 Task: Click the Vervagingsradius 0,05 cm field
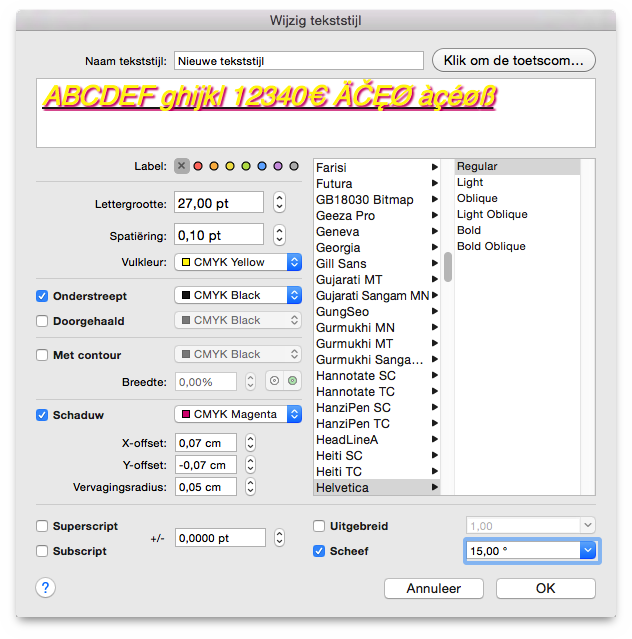point(206,487)
